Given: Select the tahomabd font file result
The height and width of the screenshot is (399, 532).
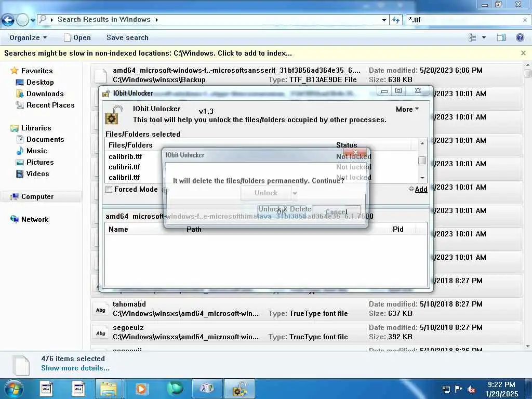Looking at the screenshot, I should pos(306,309).
